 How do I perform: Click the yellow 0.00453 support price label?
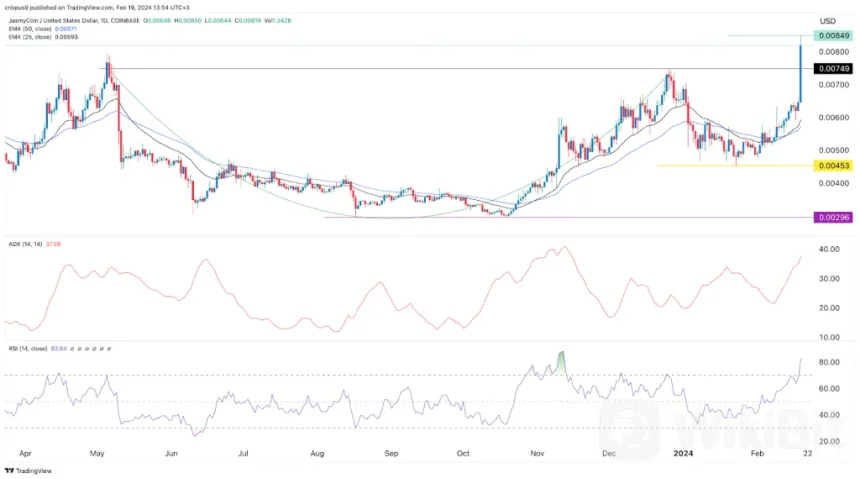coord(833,166)
